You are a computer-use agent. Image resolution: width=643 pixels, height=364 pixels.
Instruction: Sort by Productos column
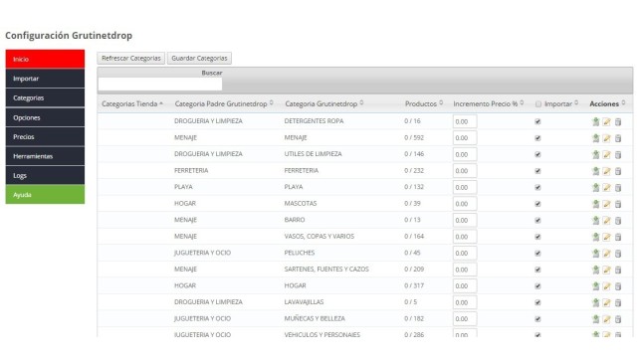[x=424, y=103]
